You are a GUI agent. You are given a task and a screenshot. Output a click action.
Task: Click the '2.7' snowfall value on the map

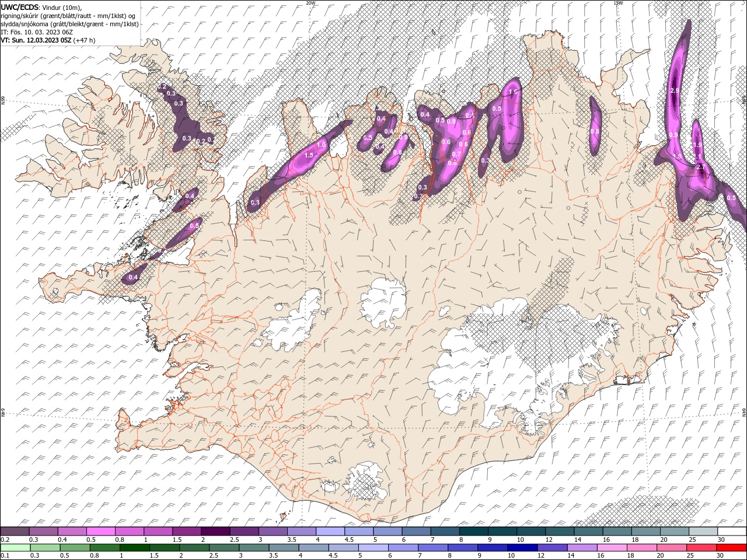(x=701, y=167)
